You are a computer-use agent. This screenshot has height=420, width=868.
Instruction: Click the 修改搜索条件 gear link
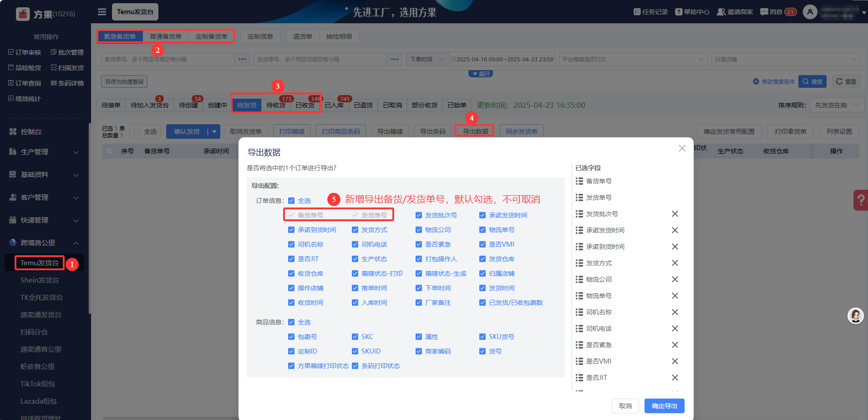pos(773,81)
